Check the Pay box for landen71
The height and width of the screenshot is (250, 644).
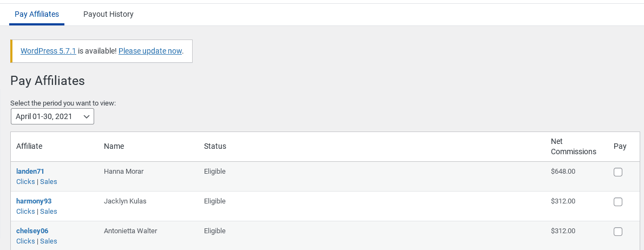coord(618,172)
